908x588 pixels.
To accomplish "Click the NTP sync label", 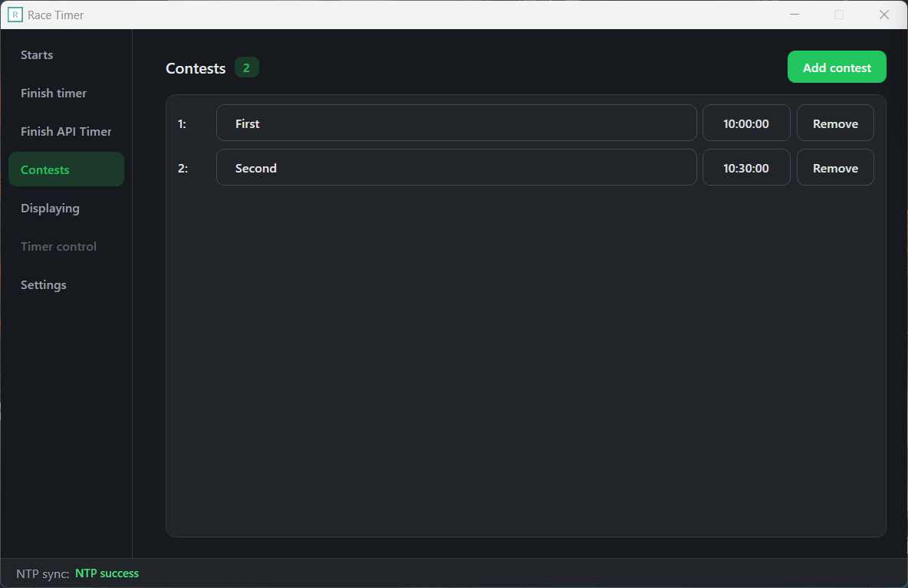I will 43,573.
